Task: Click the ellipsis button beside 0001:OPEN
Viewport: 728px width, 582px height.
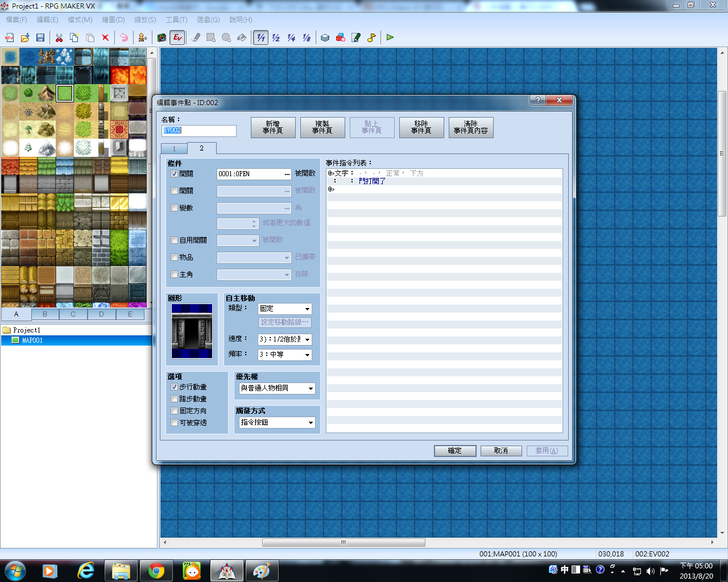Action: tap(287, 174)
